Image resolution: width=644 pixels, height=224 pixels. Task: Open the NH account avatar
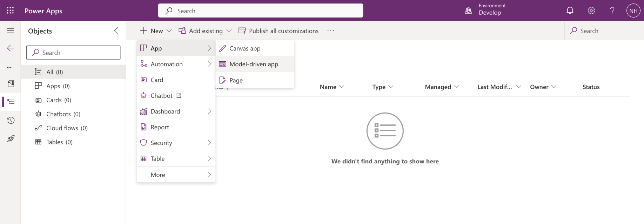click(x=633, y=11)
